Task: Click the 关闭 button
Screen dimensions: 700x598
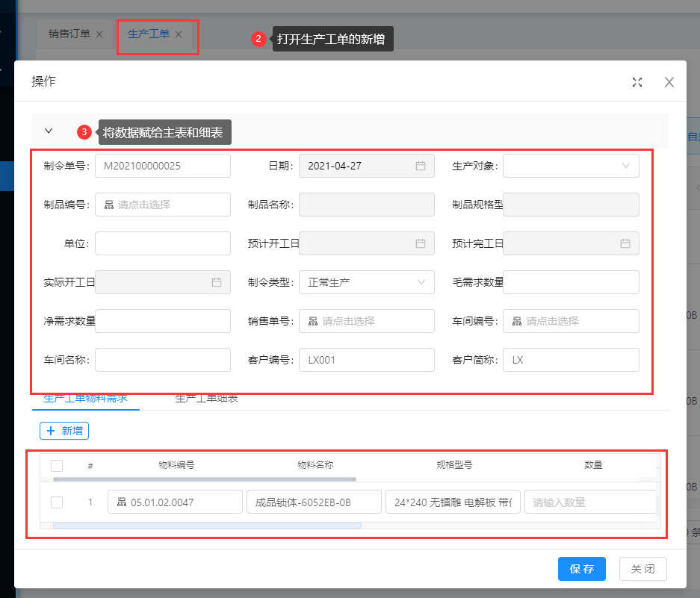Action: pos(643,569)
